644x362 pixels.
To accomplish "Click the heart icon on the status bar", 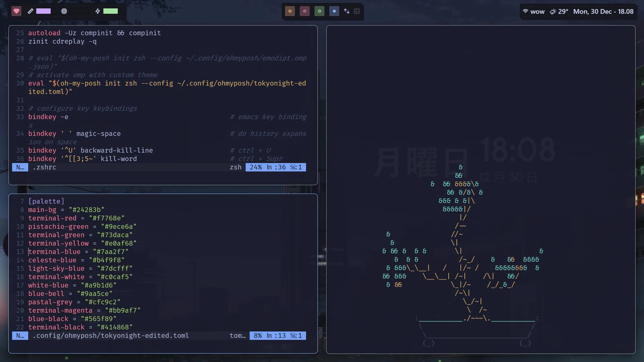I will 16,11.
